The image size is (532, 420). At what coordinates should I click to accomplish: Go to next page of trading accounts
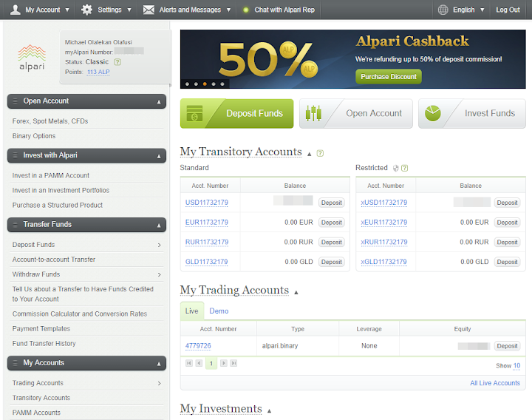(x=224, y=363)
